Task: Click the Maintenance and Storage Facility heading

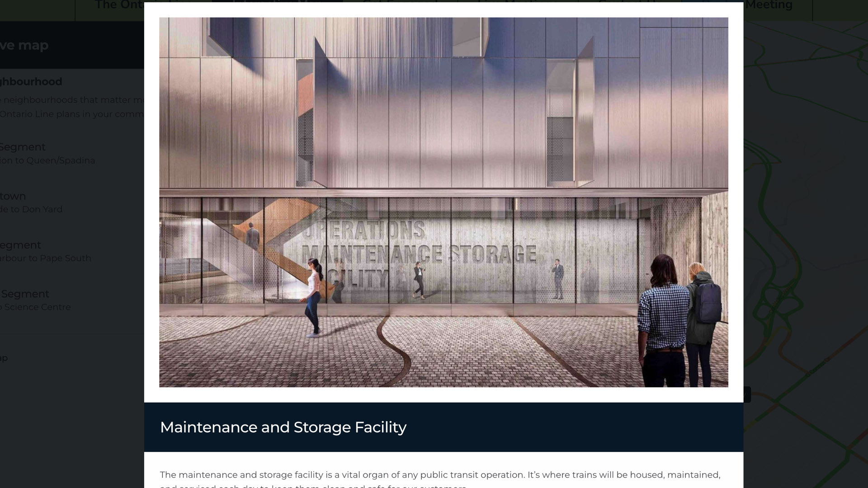Action: pos(283,427)
